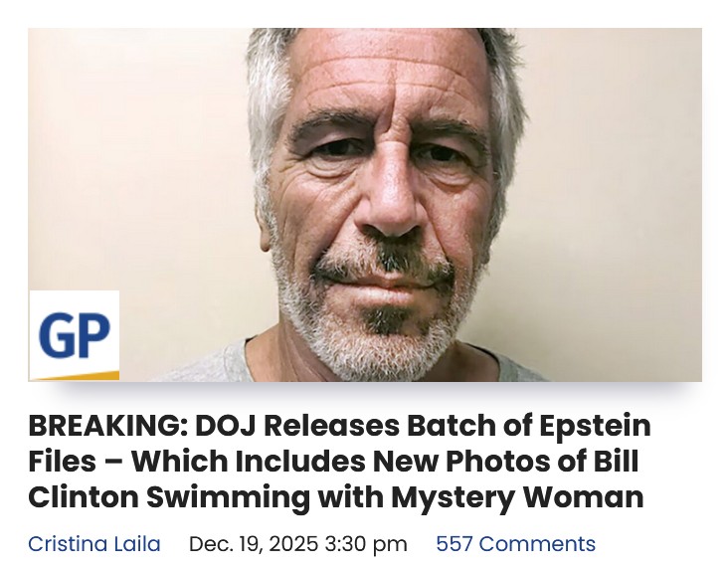Click the word BREAKING in the headline
This screenshot has height=571, width=728.
point(107,425)
